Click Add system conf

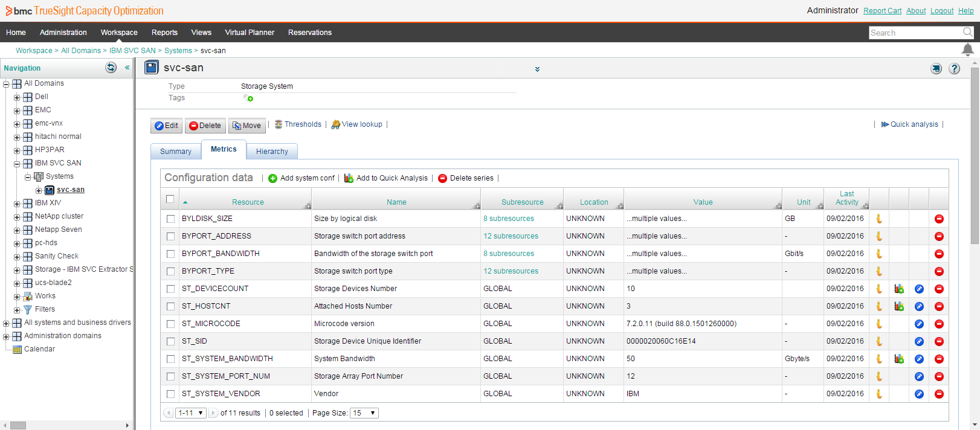(301, 178)
